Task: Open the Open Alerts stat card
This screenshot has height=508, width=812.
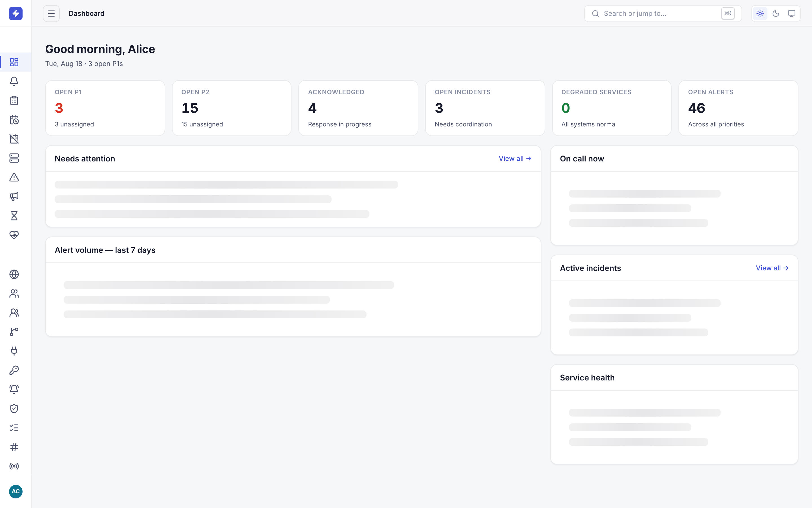Action: (x=738, y=108)
